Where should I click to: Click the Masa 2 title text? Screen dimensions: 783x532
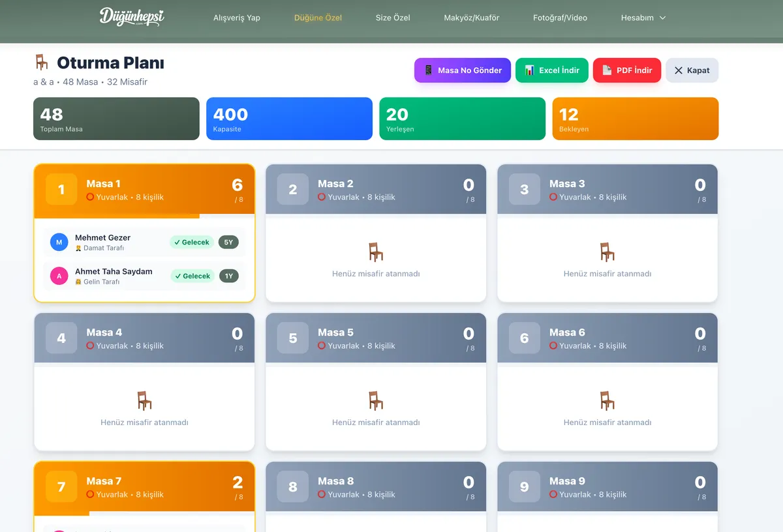(x=335, y=184)
